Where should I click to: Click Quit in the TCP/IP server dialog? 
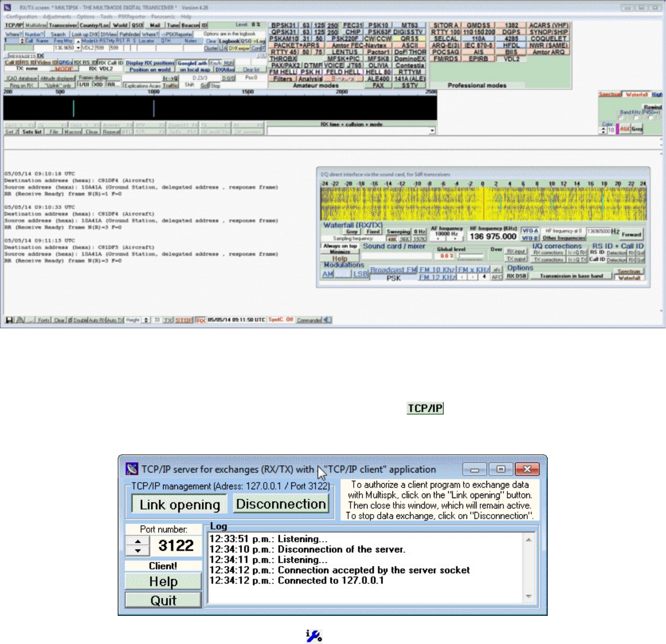[163, 600]
